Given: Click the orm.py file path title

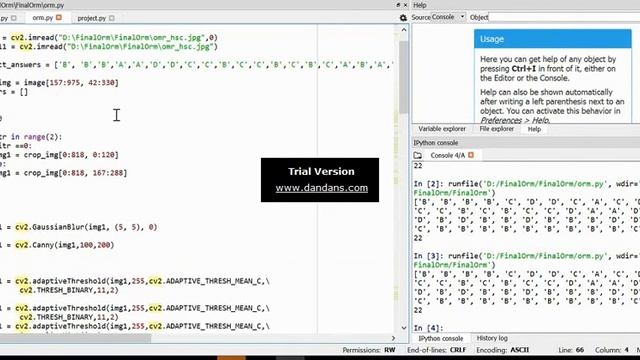Looking at the screenshot, I should click(32, 5).
